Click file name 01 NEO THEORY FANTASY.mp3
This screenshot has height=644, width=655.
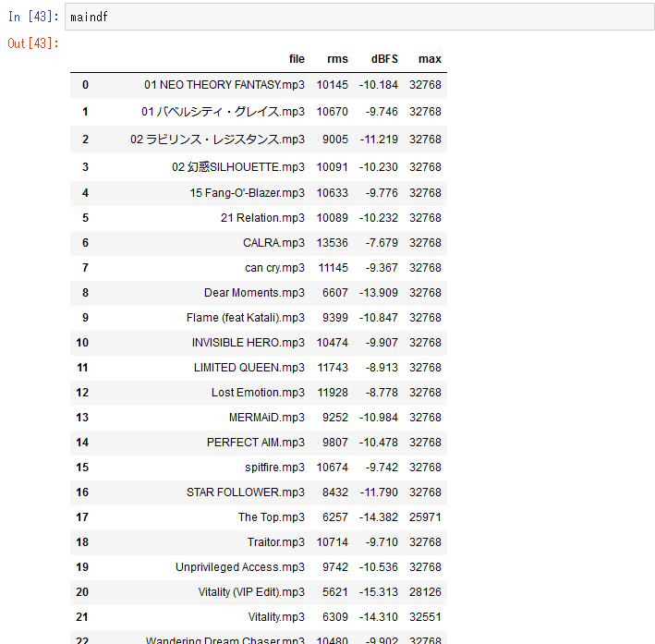[x=224, y=85]
